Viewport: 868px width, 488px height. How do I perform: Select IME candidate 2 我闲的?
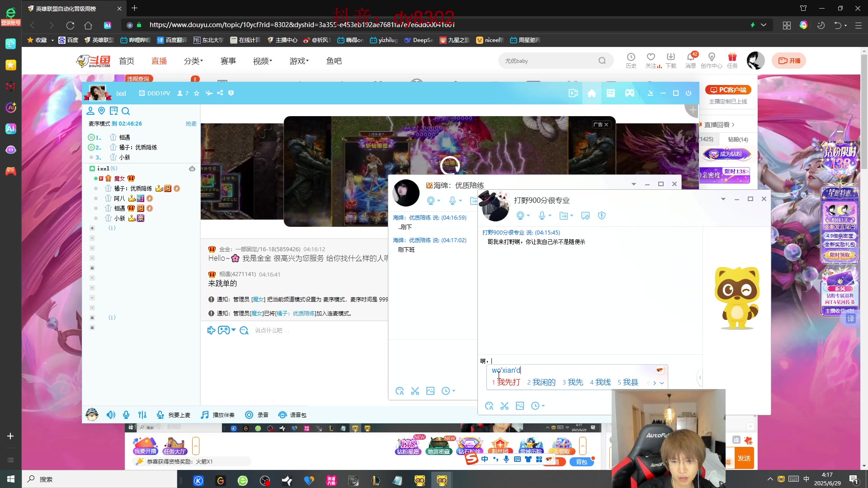tap(541, 382)
